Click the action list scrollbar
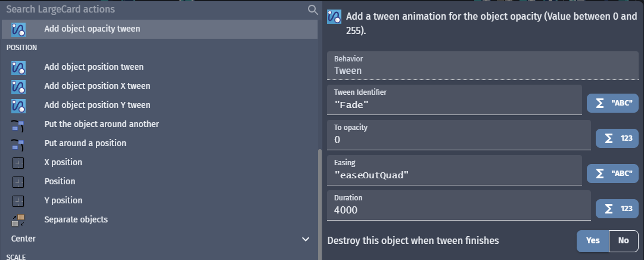 tap(319, 205)
